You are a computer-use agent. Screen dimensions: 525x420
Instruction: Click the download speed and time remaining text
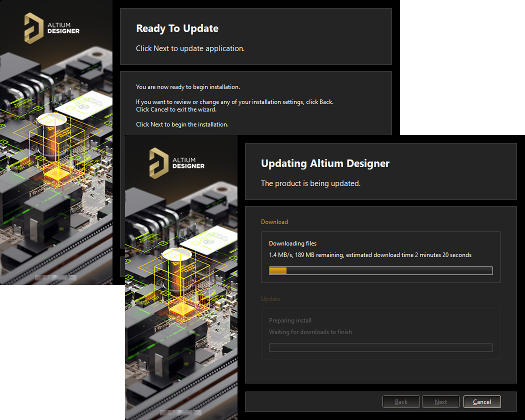[370, 255]
